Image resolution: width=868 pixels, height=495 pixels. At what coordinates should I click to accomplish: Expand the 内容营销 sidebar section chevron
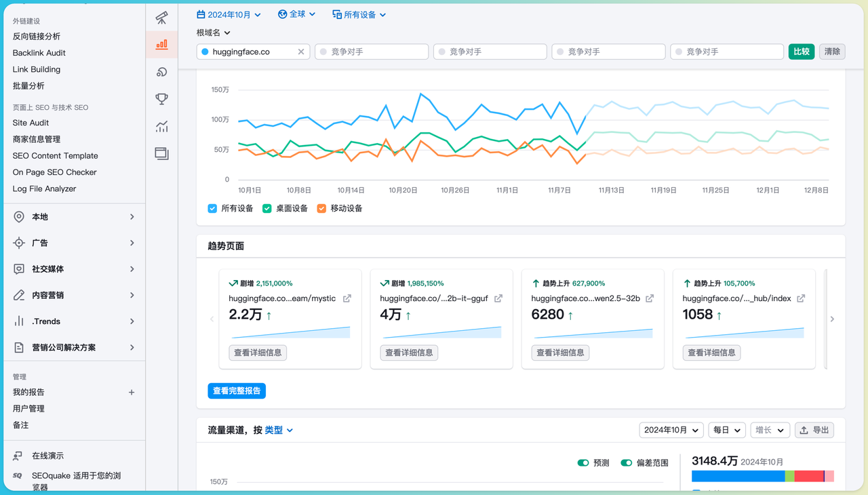(132, 295)
